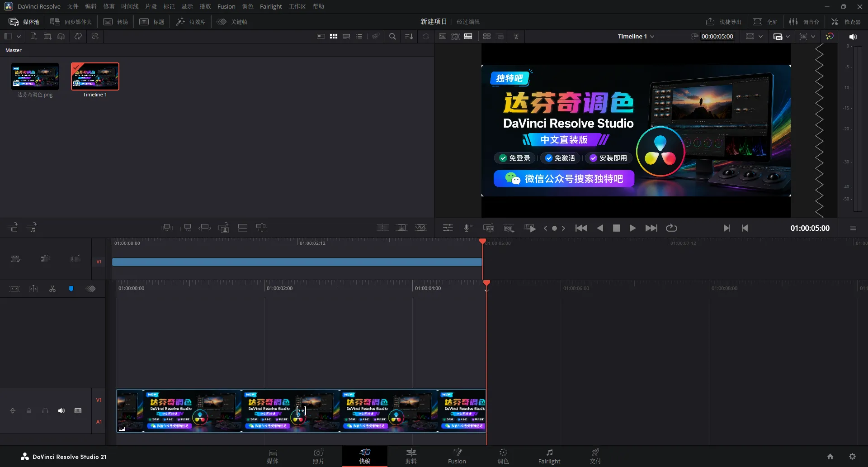
Task: Open the 特效库 (Effects) panel
Action: pyautogui.click(x=191, y=22)
